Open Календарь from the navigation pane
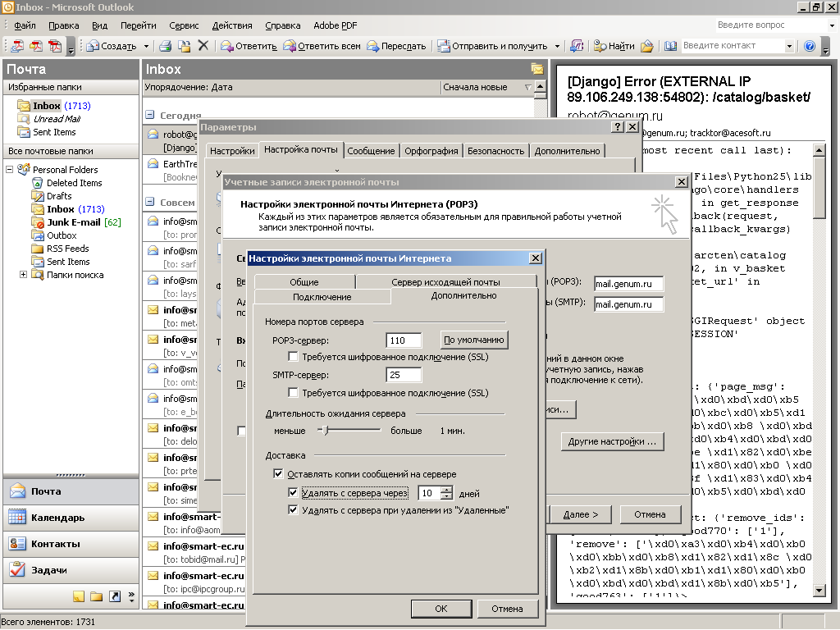Screen dimensions: 840x630 [x=57, y=518]
